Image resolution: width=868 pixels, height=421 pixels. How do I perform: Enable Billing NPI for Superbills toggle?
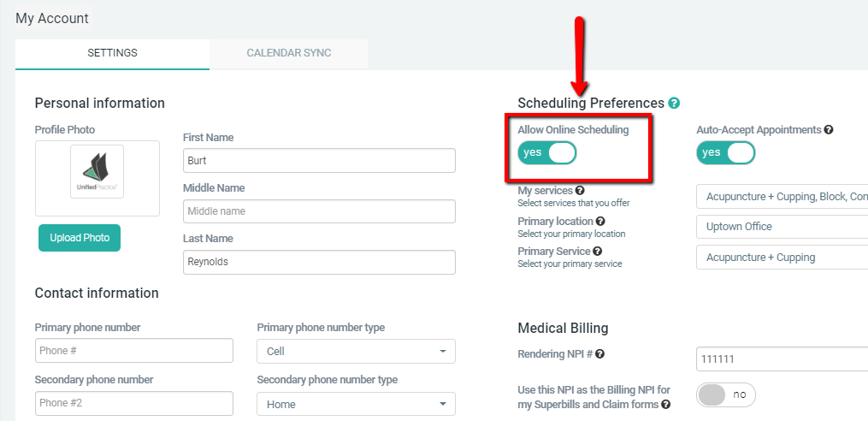pyautogui.click(x=726, y=394)
